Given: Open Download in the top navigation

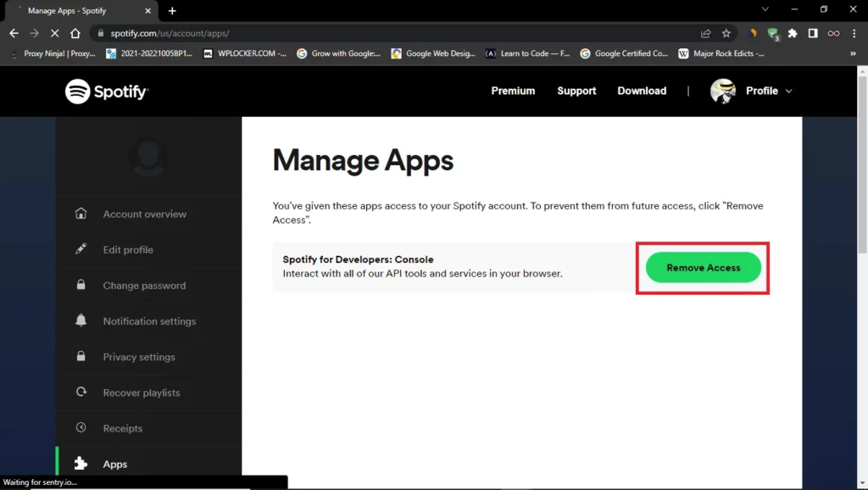Looking at the screenshot, I should click(643, 91).
